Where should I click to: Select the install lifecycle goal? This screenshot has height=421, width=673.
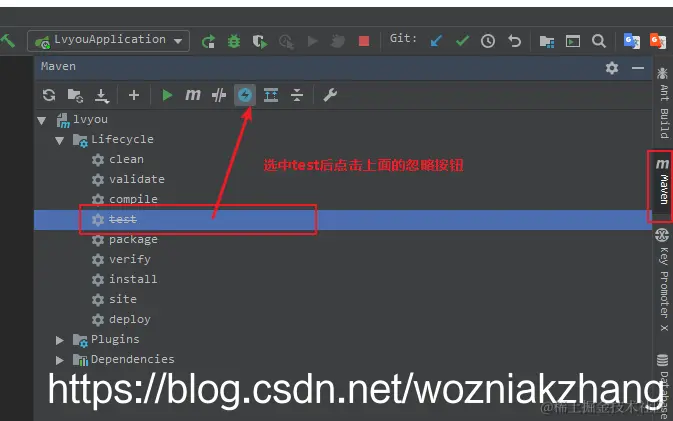pos(133,279)
